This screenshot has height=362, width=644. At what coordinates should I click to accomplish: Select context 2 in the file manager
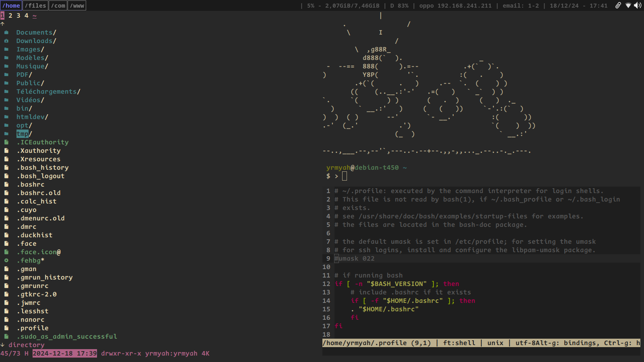[10, 16]
